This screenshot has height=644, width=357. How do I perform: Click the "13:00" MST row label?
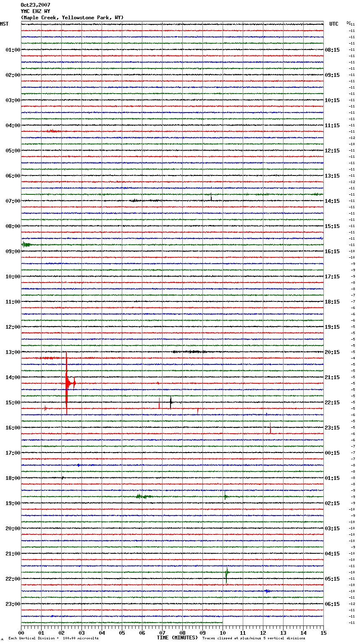13,352
